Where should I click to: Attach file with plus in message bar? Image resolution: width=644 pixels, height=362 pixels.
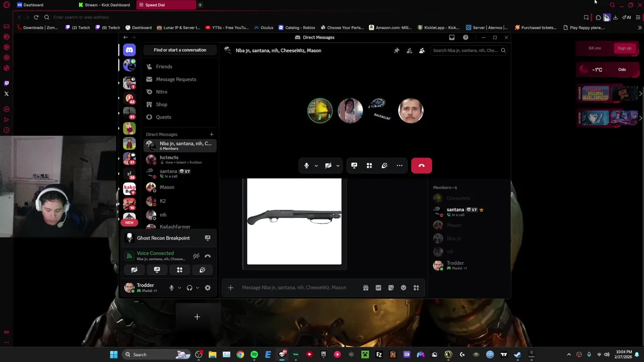(230, 288)
